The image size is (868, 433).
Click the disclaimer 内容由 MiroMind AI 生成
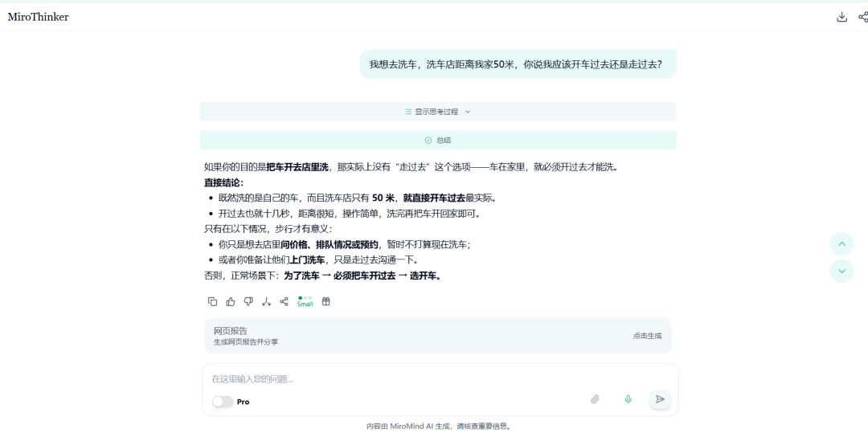tap(439, 427)
